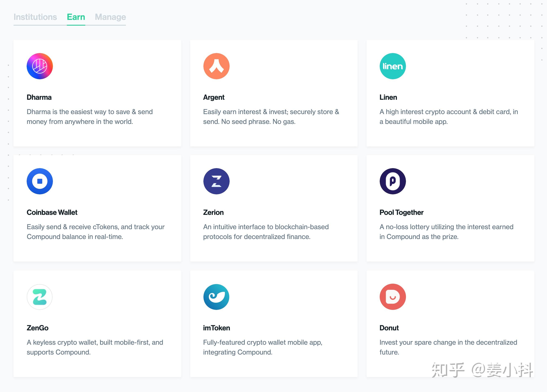Switch to the Institutions tab
Viewport: 547px width, 392px height.
coord(35,17)
